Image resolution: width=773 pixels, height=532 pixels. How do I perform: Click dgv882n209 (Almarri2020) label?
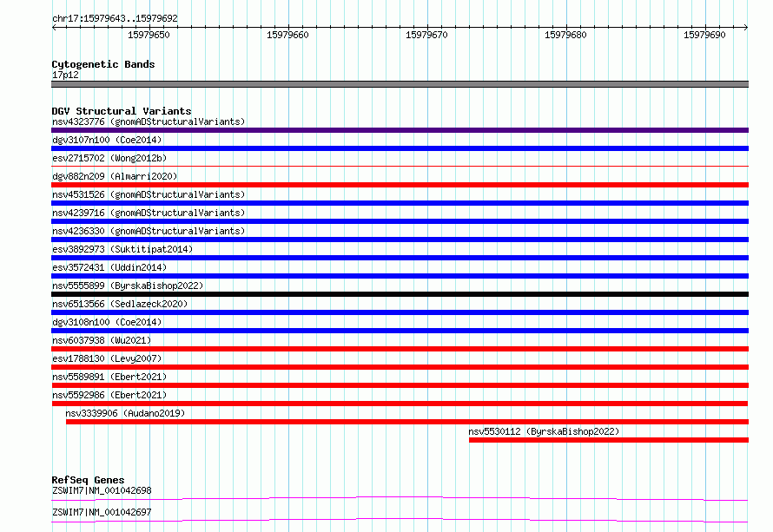point(115,176)
